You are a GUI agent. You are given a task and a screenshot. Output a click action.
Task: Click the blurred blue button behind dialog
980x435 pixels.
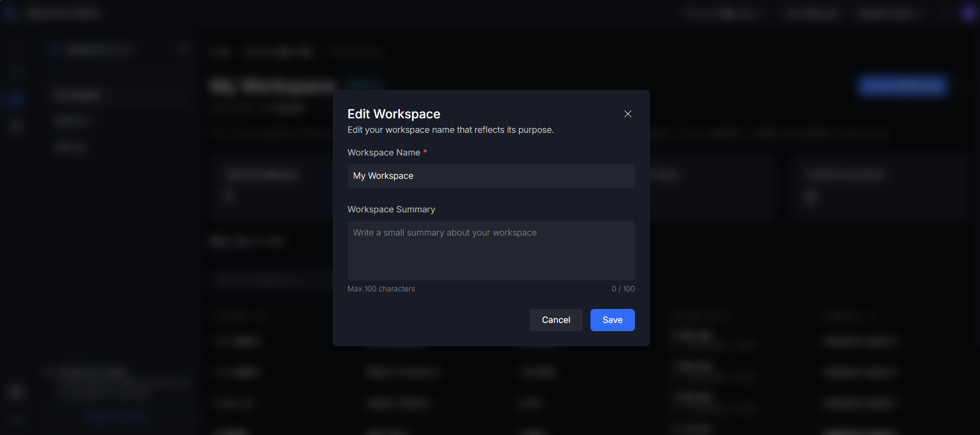902,85
